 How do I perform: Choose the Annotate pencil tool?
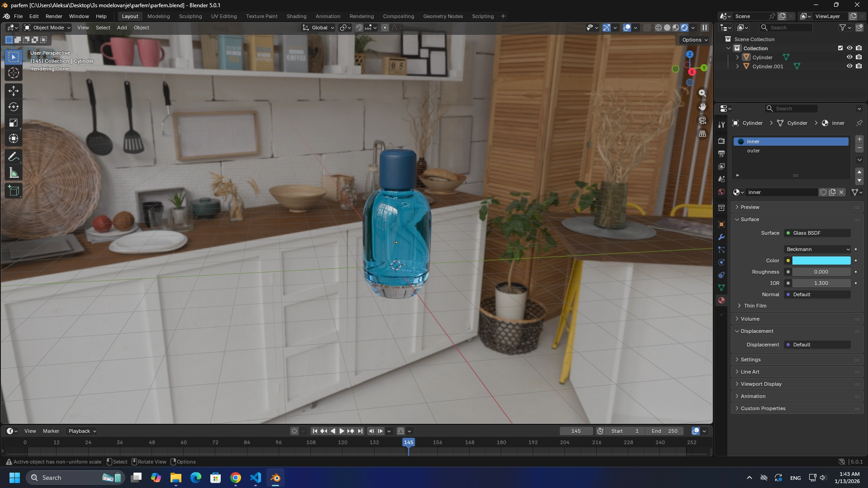(x=14, y=157)
